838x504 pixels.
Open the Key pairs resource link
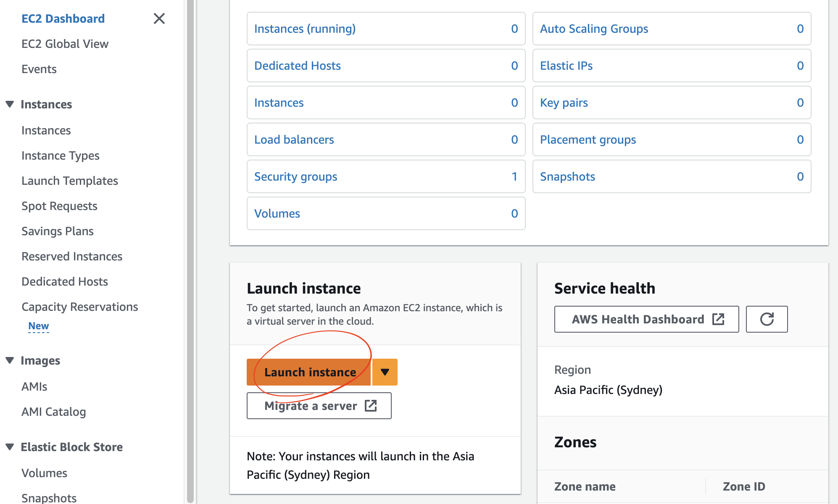[x=564, y=102]
